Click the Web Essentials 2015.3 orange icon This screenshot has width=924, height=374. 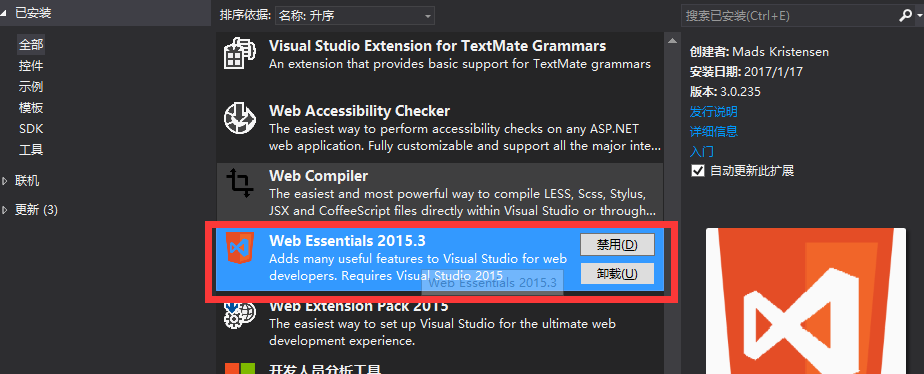click(x=240, y=248)
